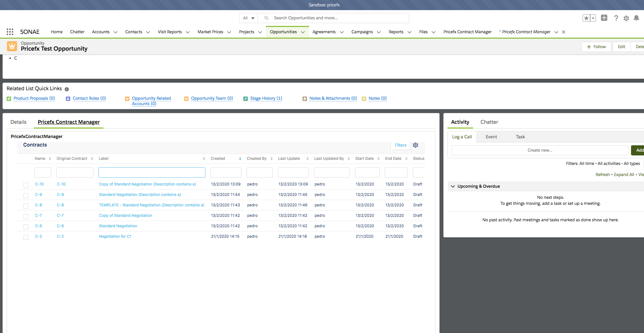Open the Contracts list settings gear

point(416,145)
